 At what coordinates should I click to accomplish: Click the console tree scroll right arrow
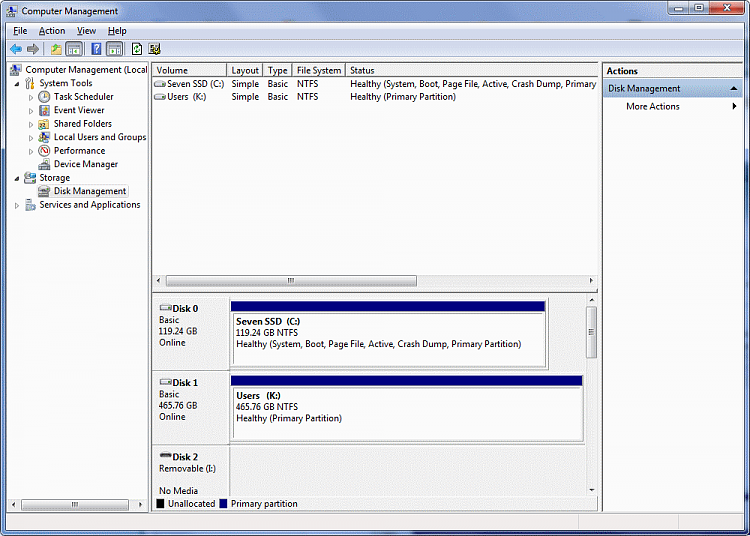coord(141,504)
